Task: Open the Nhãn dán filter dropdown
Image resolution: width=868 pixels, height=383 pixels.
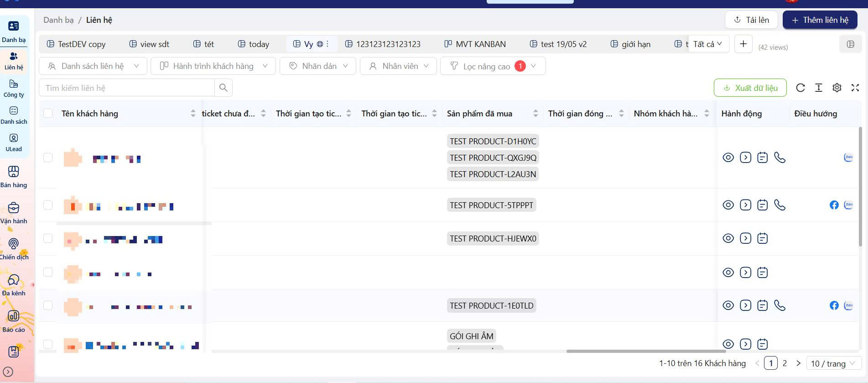Action: coord(318,66)
